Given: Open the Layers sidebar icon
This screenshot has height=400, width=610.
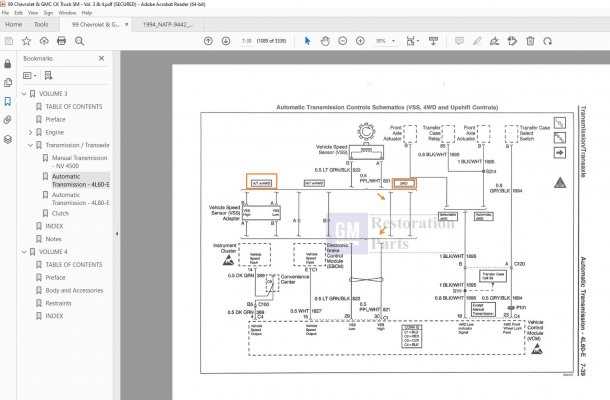Looking at the screenshot, I should [x=7, y=139].
